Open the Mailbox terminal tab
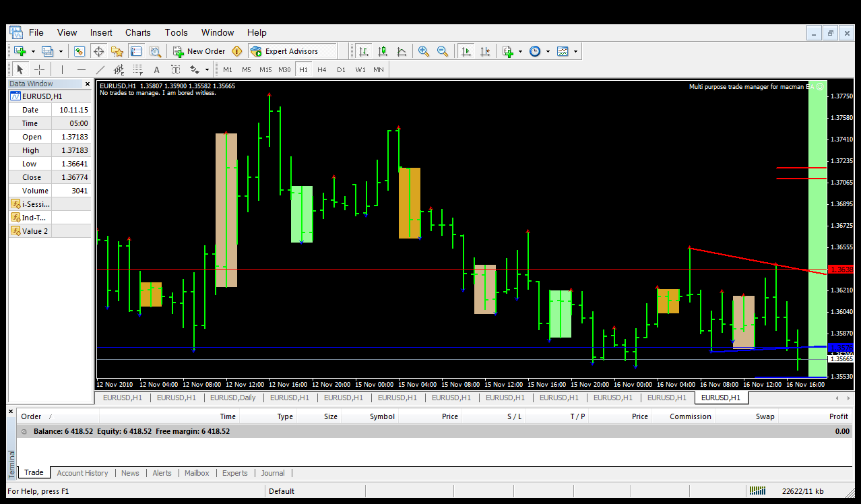 coord(197,473)
